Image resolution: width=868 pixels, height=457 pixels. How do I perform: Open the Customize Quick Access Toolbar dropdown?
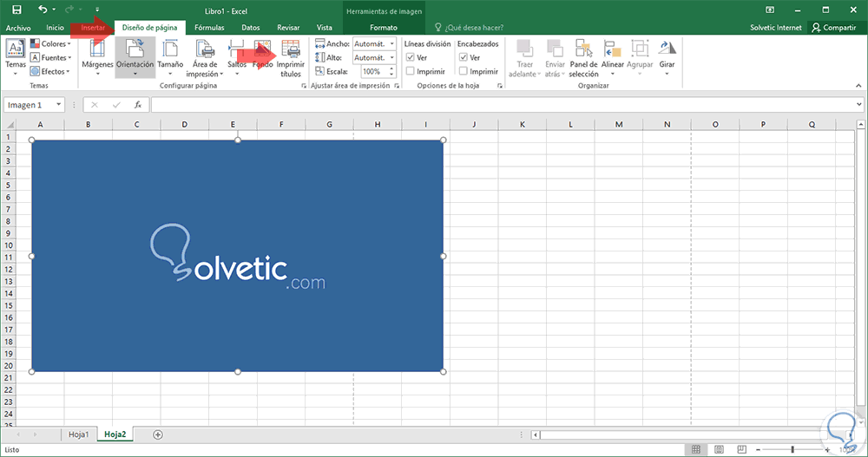tap(97, 10)
